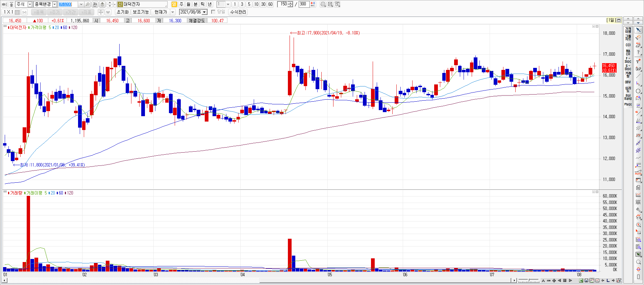The image size is (644, 285).
Task: Zoom out chart with minus icon
Action: click(x=549, y=280)
